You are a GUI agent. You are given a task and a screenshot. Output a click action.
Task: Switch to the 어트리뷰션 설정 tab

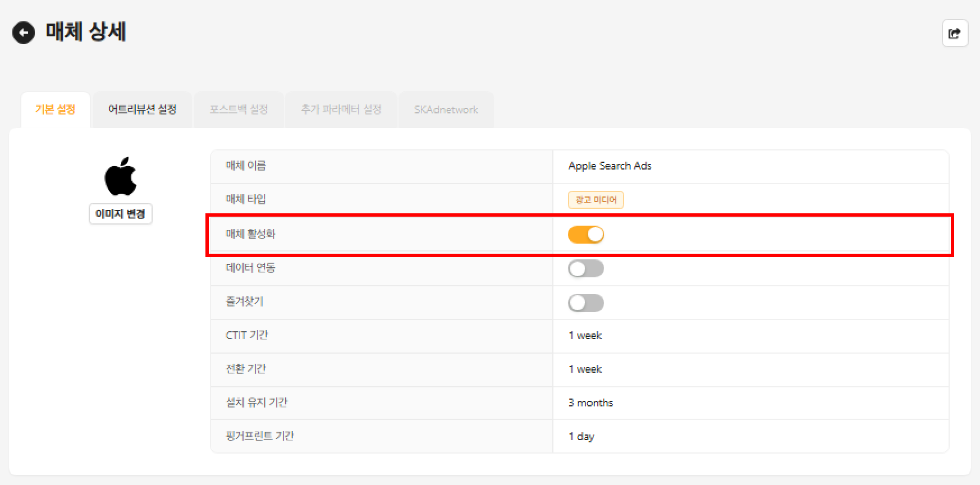[143, 109]
